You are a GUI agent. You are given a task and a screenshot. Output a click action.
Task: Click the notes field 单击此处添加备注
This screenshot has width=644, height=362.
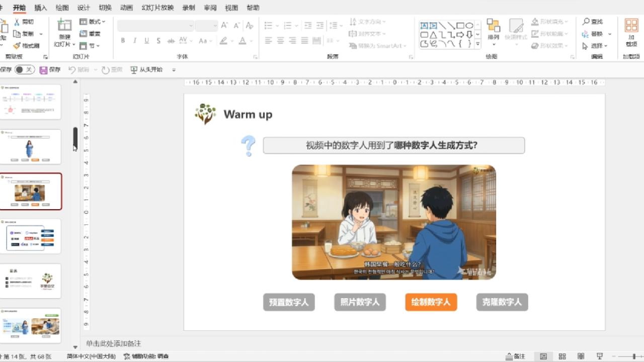pos(113,344)
